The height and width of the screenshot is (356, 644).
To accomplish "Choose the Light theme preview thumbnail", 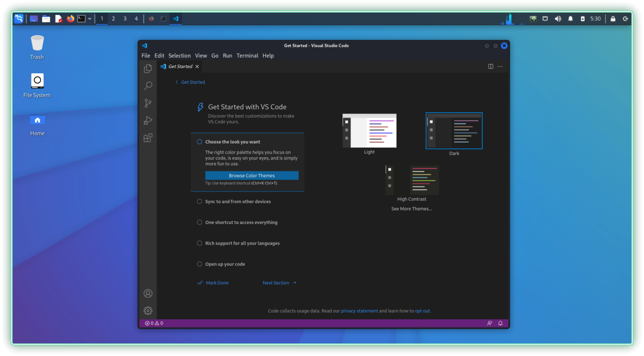I will (x=369, y=131).
